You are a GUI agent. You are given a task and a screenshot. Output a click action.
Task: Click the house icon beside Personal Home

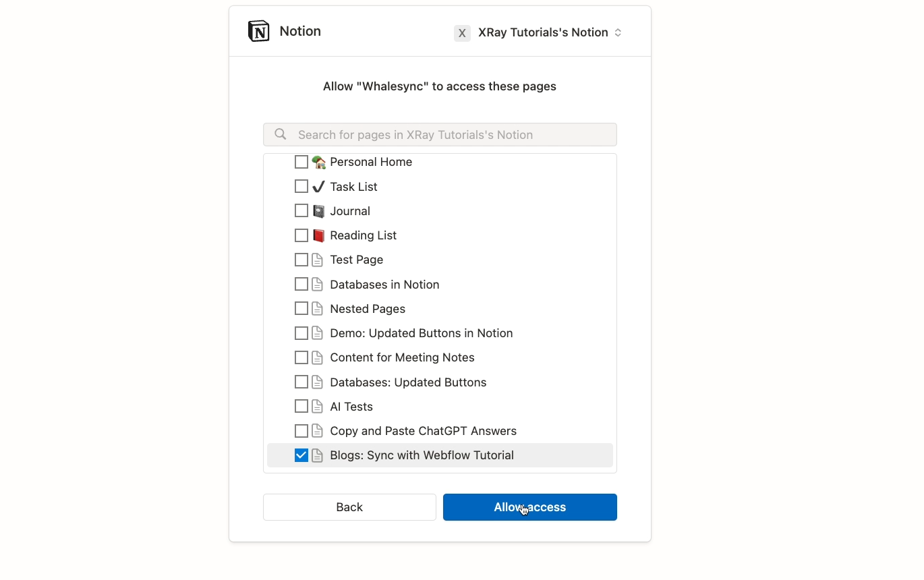click(318, 162)
